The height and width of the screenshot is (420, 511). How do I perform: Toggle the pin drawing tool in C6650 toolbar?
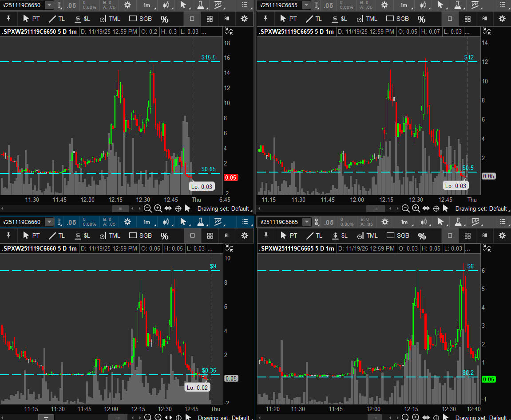pos(8,19)
